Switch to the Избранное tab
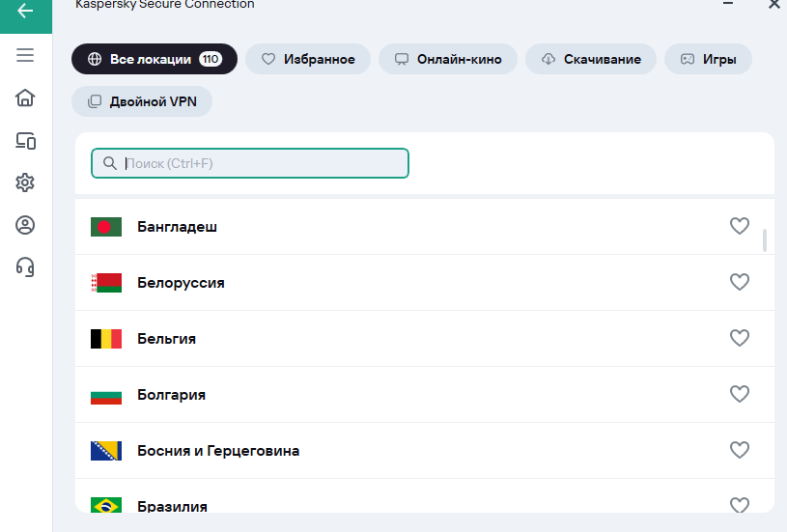 coord(308,59)
